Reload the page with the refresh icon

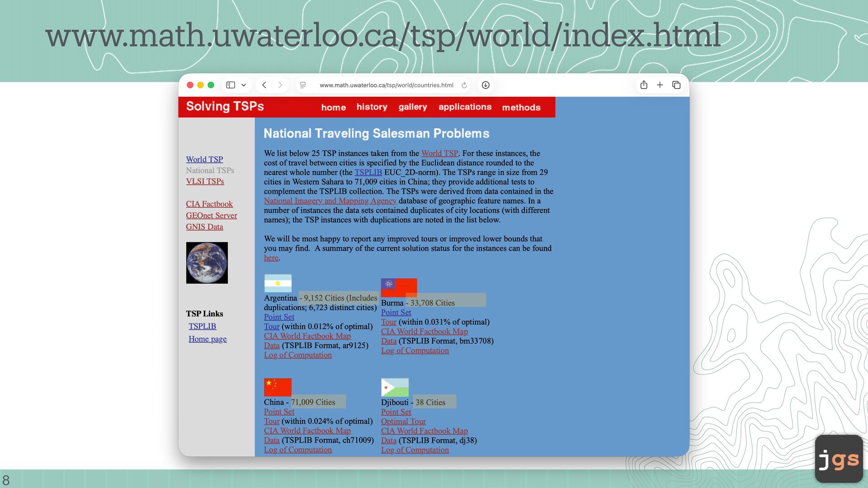click(464, 85)
